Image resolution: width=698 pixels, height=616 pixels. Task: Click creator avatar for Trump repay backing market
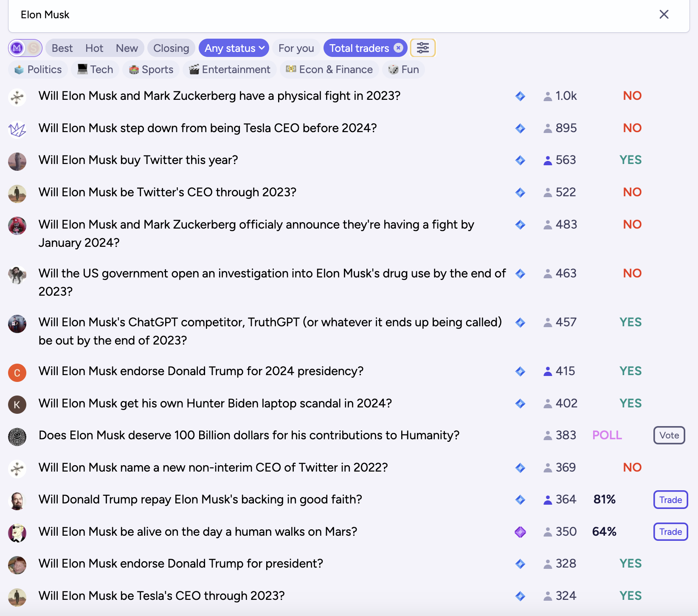(17, 501)
